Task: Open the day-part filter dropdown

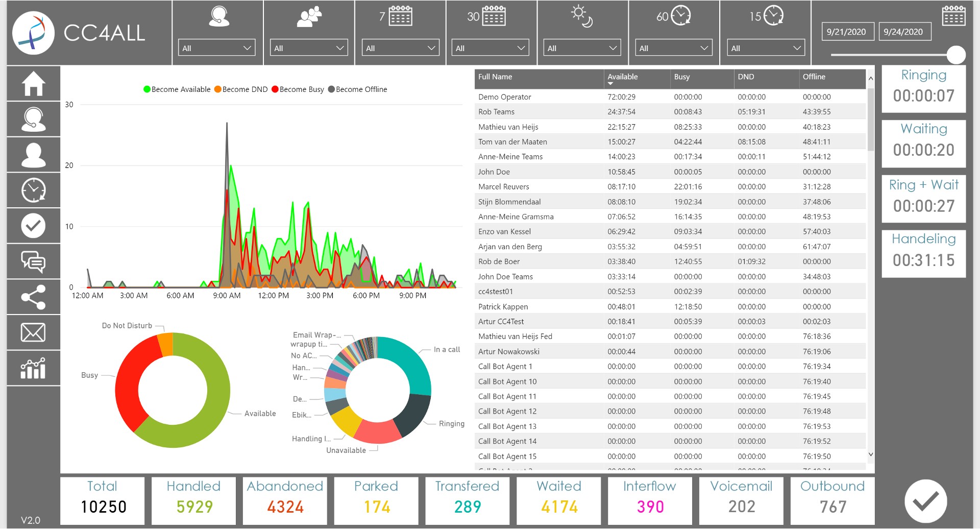Action: 582,48
